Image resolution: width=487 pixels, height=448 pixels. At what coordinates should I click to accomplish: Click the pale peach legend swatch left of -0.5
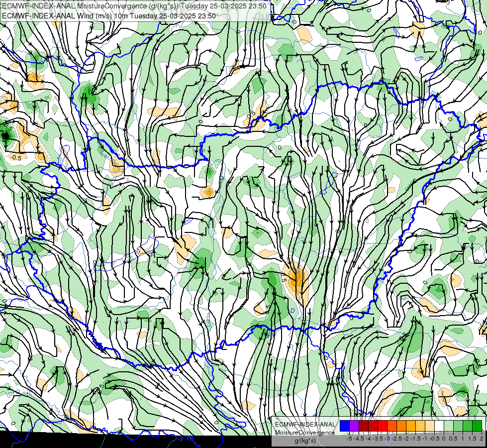[x=430, y=426]
